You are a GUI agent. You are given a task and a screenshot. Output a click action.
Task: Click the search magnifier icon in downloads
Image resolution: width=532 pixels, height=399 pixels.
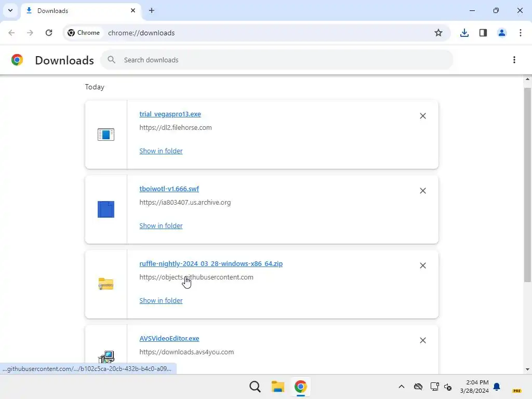(x=111, y=60)
